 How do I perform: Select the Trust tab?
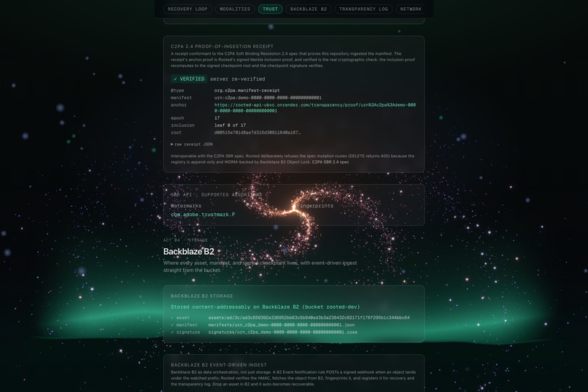pos(270,9)
